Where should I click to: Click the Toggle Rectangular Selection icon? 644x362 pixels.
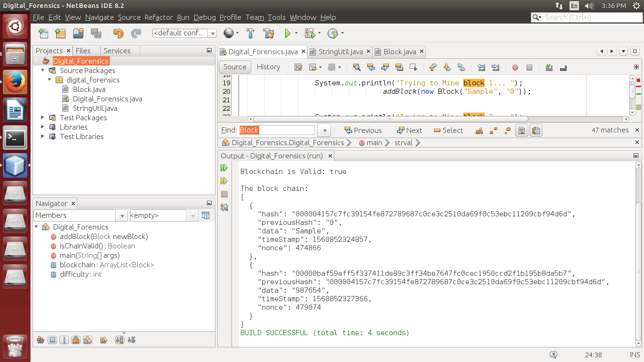[413, 67]
